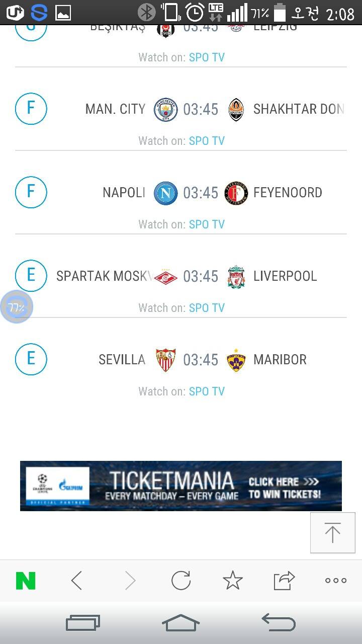Open the three-dot more options menu
The image size is (362, 644).
[336, 581]
